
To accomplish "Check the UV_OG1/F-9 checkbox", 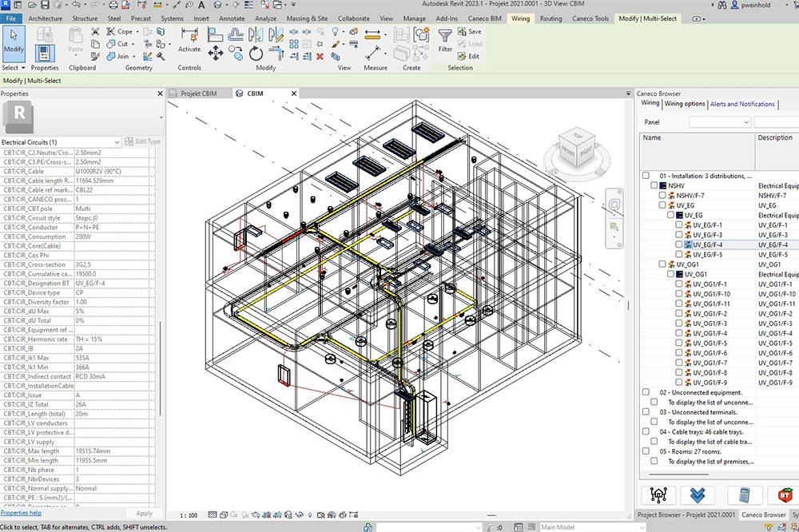I will pos(678,382).
